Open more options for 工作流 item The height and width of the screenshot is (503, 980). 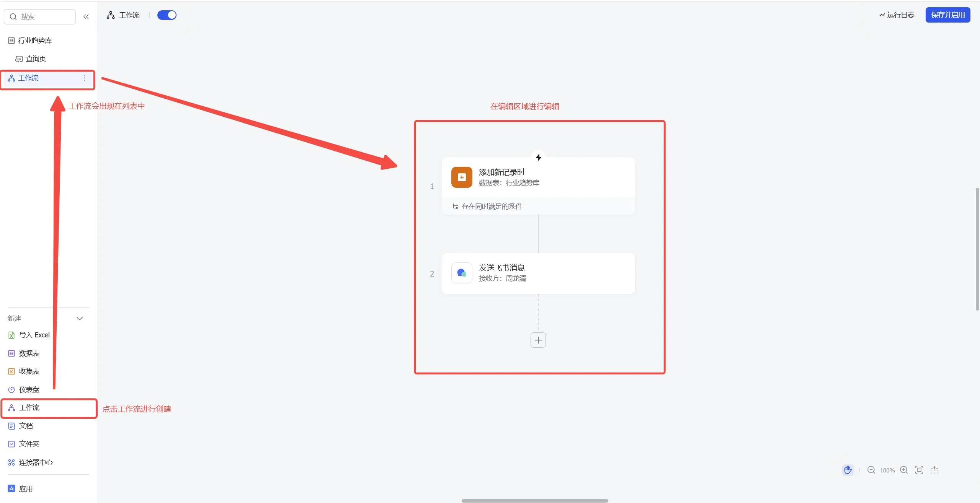(x=85, y=78)
